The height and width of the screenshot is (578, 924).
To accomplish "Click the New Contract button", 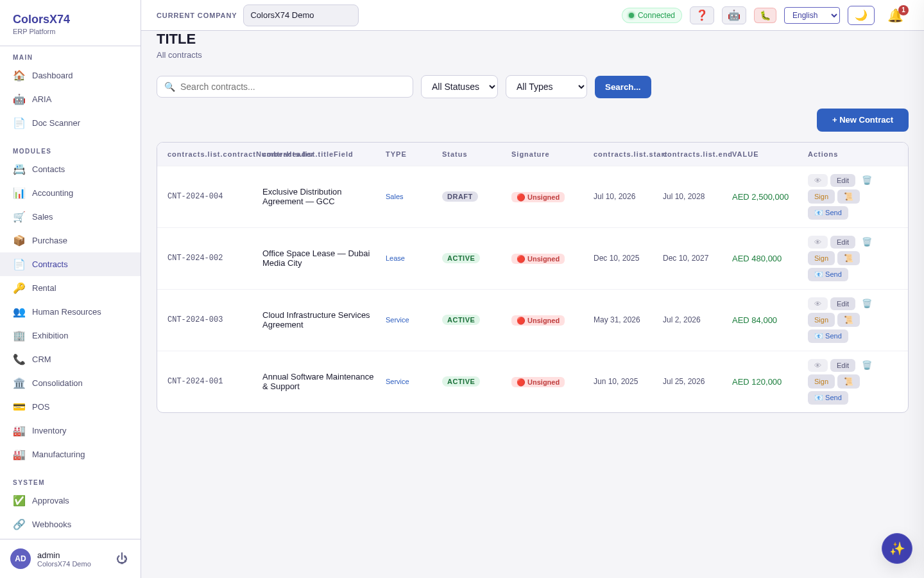I will [x=862, y=120].
